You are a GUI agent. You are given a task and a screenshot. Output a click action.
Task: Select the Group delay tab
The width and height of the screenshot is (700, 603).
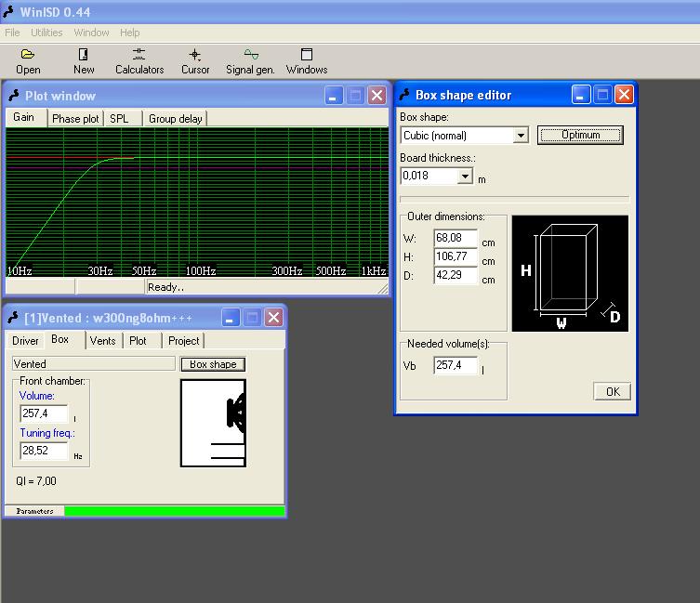(176, 119)
